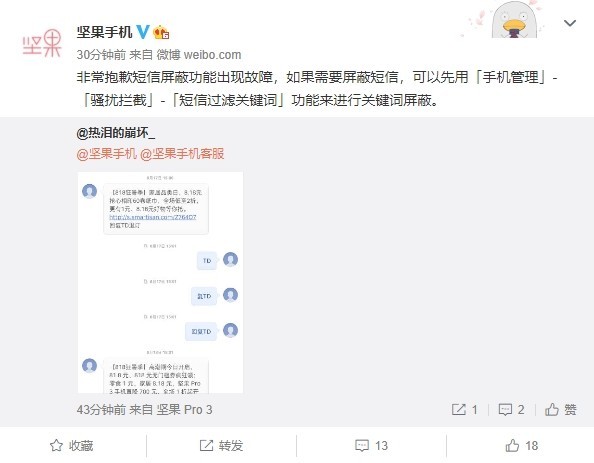Click the repost icon of quoted post
This screenshot has height=463, width=594.
pos(465,410)
